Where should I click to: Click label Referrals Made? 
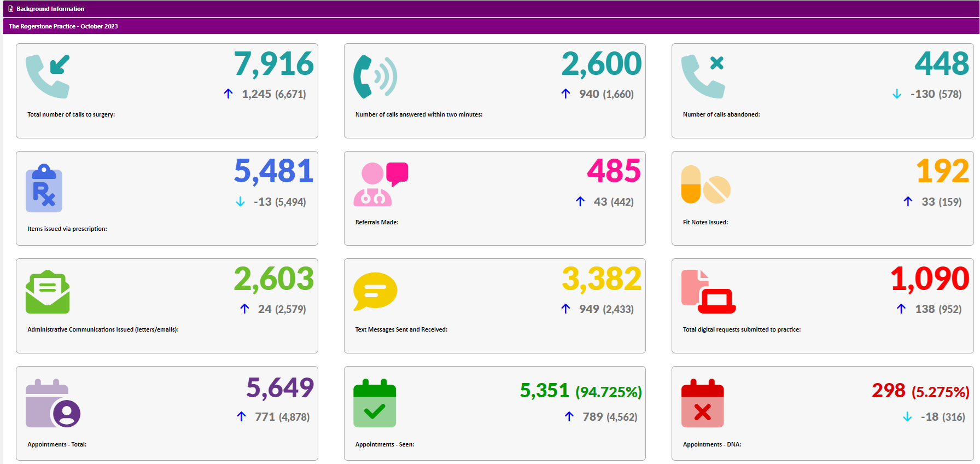coord(377,222)
